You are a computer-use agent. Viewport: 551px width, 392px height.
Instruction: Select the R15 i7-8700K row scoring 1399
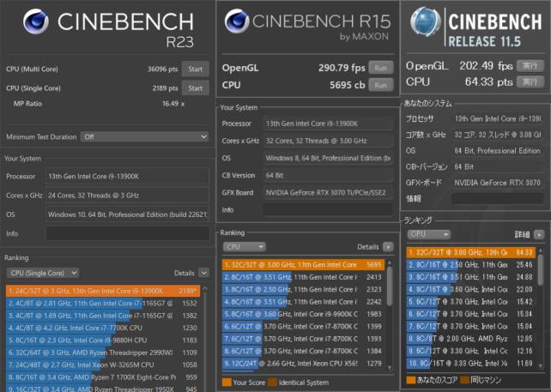[x=303, y=326]
